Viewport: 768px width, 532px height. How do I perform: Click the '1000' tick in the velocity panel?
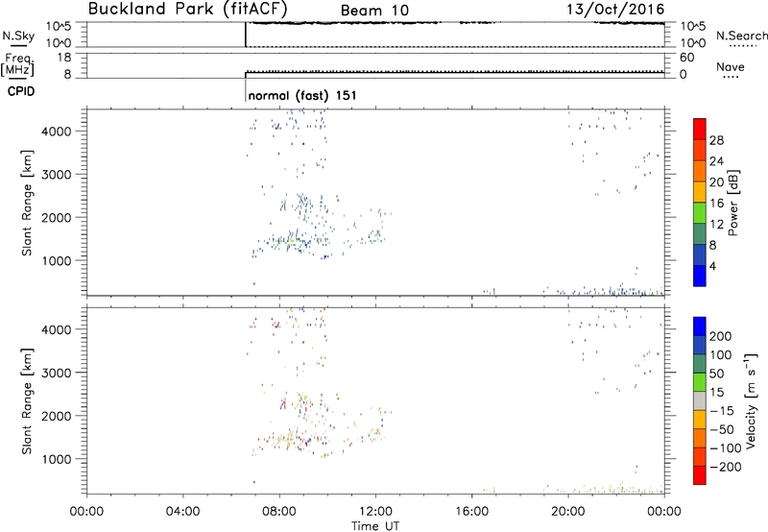click(x=57, y=459)
